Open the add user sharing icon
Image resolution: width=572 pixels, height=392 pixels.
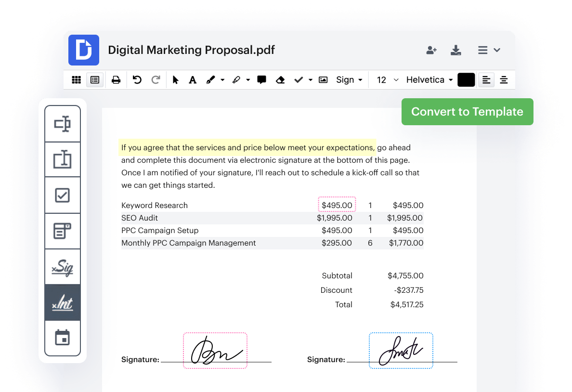(x=431, y=50)
